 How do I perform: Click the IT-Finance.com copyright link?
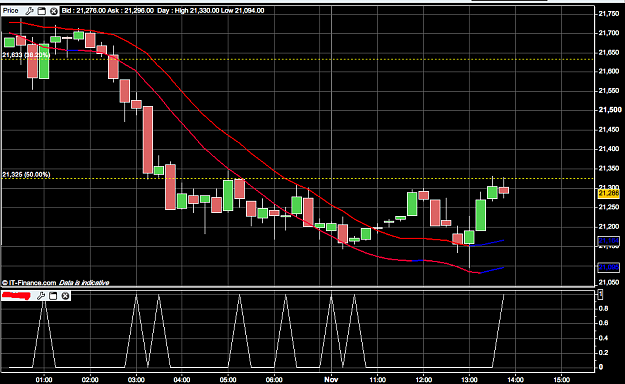(x=29, y=283)
